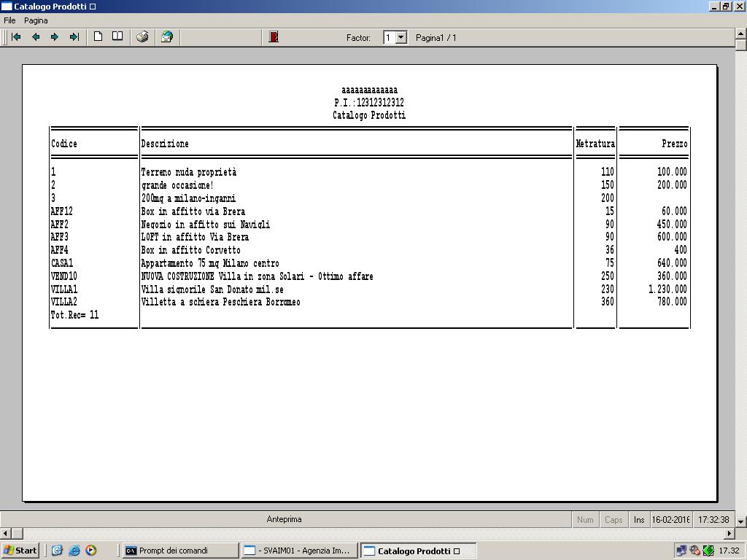747x560 pixels.
Task: Click the Start button
Action: pyautogui.click(x=20, y=551)
